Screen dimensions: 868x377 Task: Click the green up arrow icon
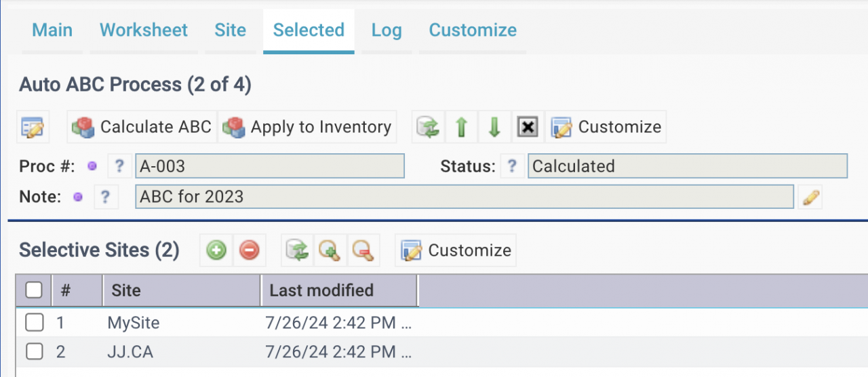point(462,127)
